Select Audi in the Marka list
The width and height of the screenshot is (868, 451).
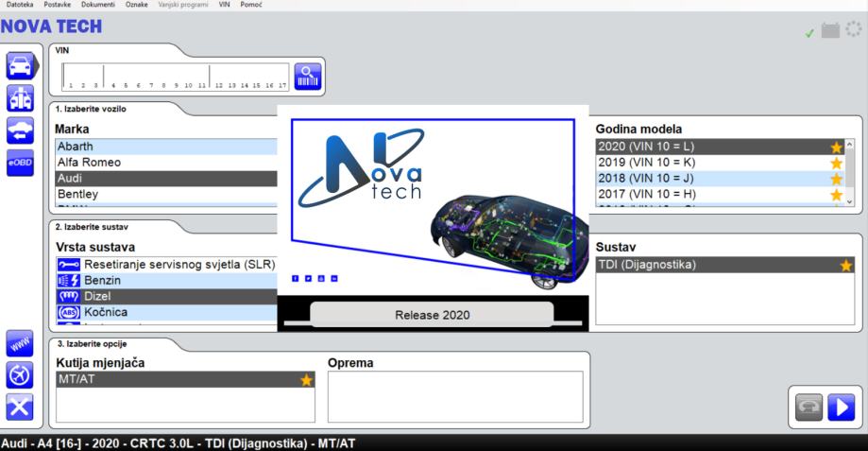166,179
